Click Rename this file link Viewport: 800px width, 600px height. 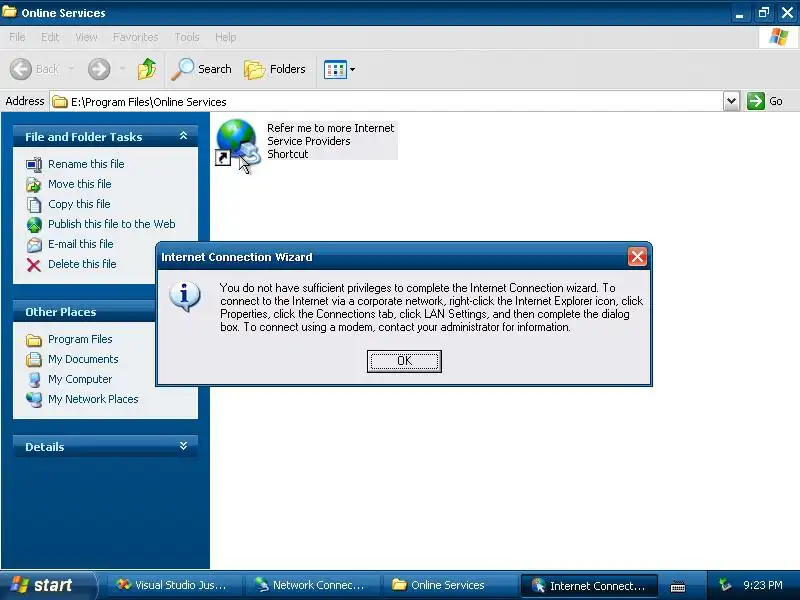pos(86,164)
